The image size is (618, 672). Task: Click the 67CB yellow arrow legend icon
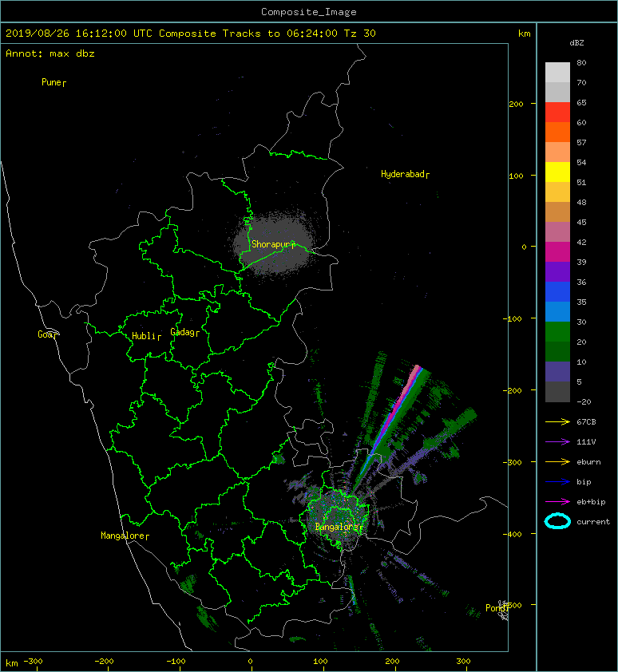click(x=557, y=421)
